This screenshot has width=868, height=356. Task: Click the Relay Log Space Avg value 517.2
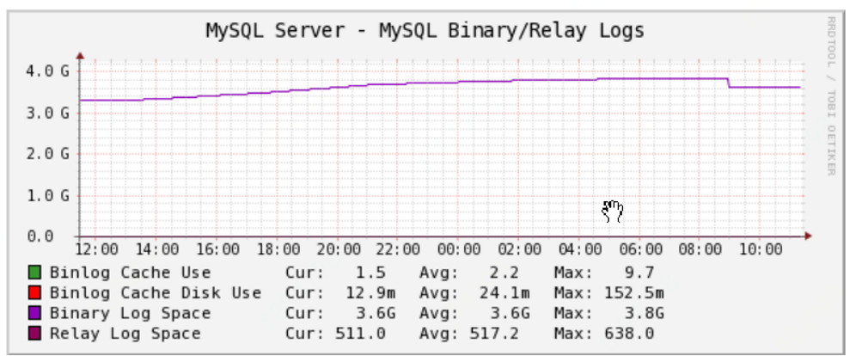click(x=494, y=334)
